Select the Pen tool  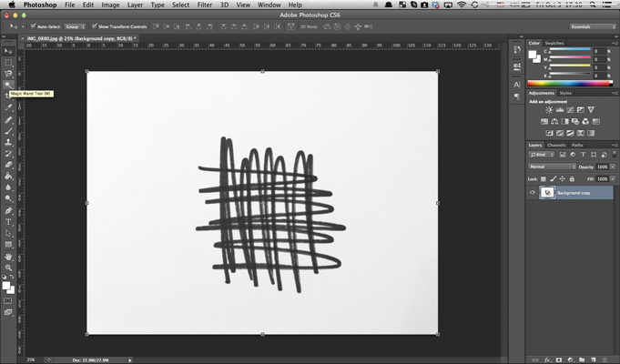(x=8, y=210)
